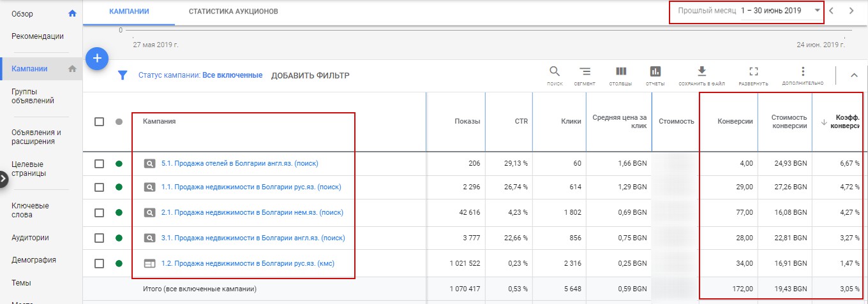Sort by Конверсии column header
Image resolution: width=868 pixels, height=304 pixels.
[x=735, y=121]
